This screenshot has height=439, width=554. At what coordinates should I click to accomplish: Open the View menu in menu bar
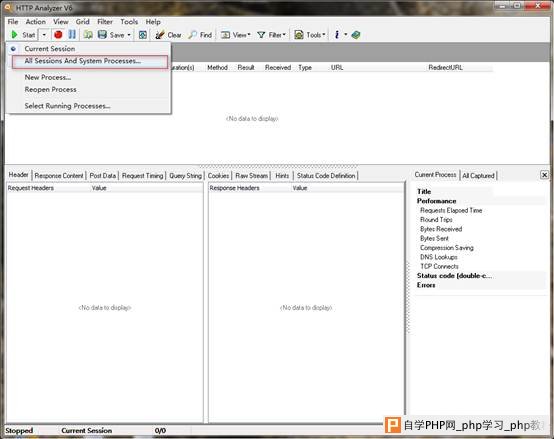[60, 22]
